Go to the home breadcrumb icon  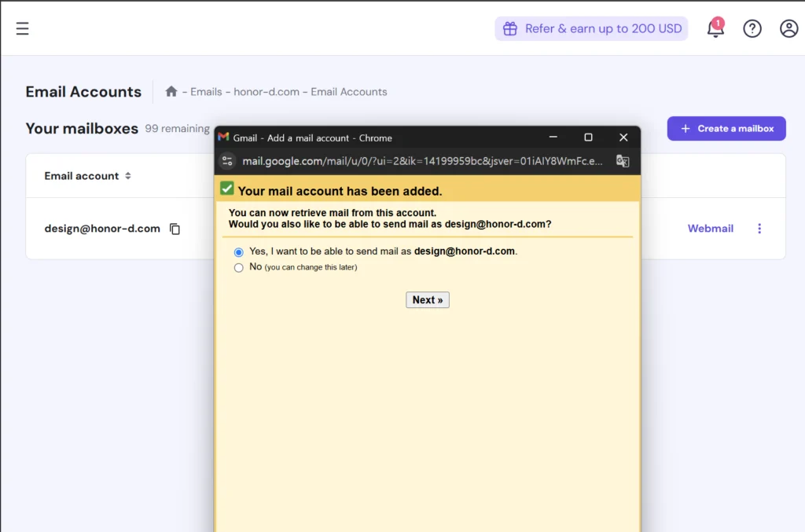pyautogui.click(x=171, y=91)
